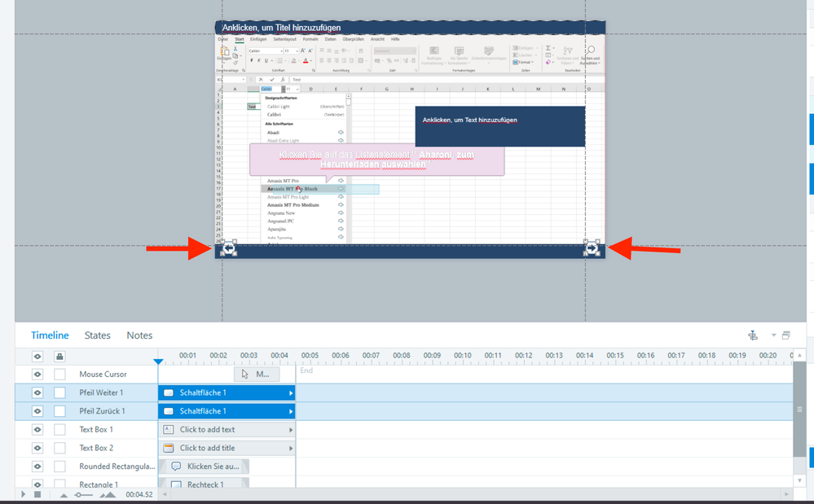Open timeline panel options dropdown arrow
Viewport: 814px width, 504px height.
(773, 335)
